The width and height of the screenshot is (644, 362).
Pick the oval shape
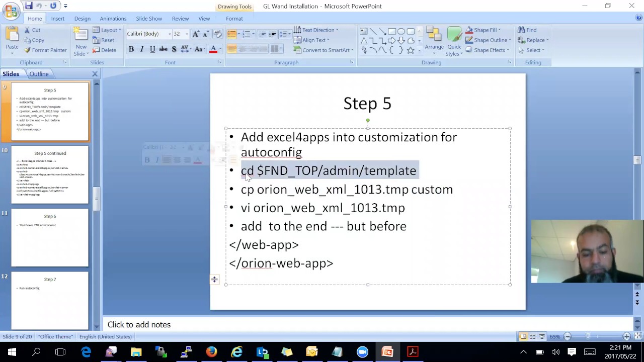(x=401, y=31)
